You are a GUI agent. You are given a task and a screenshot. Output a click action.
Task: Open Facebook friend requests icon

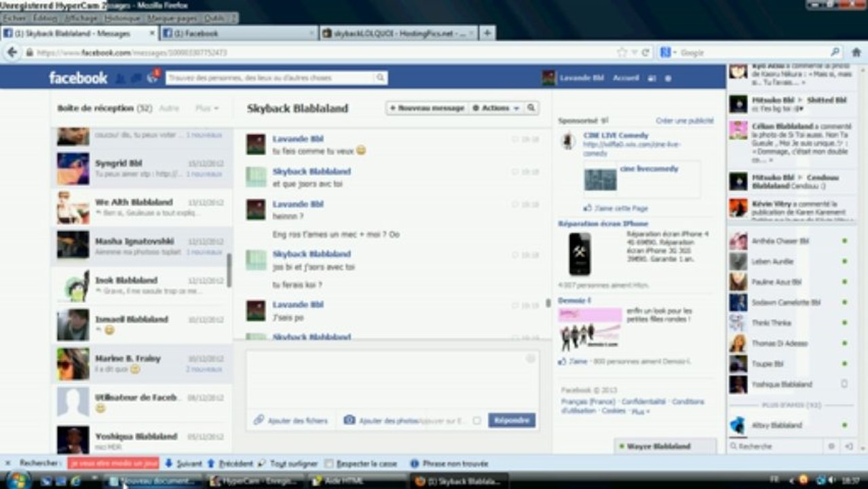(x=121, y=78)
